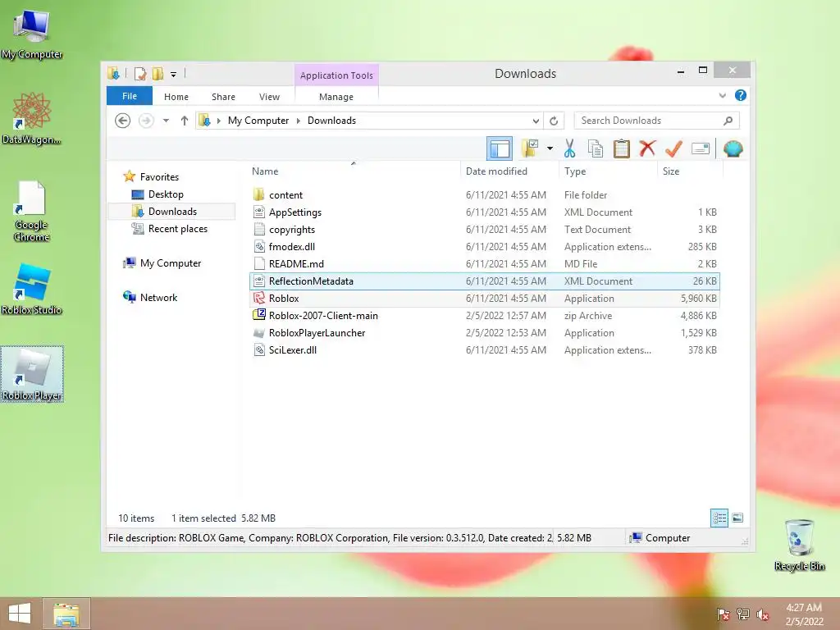Open the Home ribbon tab
Screen dimensions: 840x630
[x=176, y=97]
